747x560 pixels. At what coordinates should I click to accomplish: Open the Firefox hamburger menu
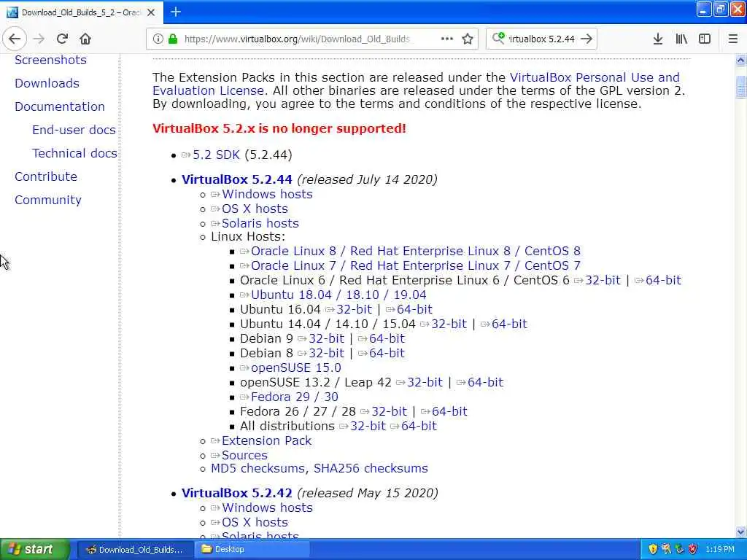[733, 39]
